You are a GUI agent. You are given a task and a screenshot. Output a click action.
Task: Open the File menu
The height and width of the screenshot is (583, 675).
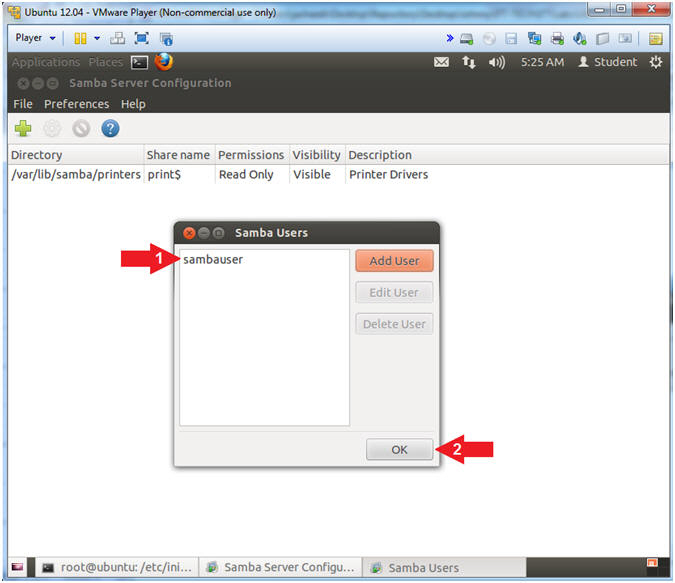point(23,104)
